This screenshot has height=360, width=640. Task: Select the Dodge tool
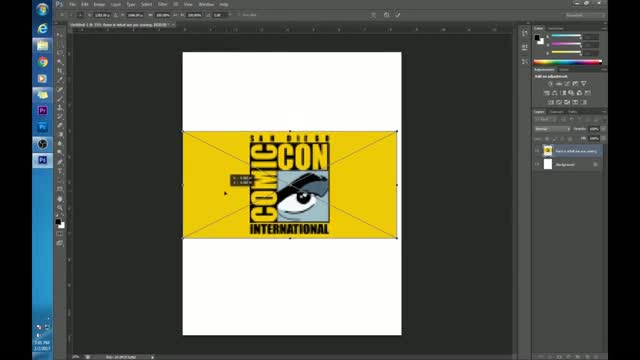(60, 153)
